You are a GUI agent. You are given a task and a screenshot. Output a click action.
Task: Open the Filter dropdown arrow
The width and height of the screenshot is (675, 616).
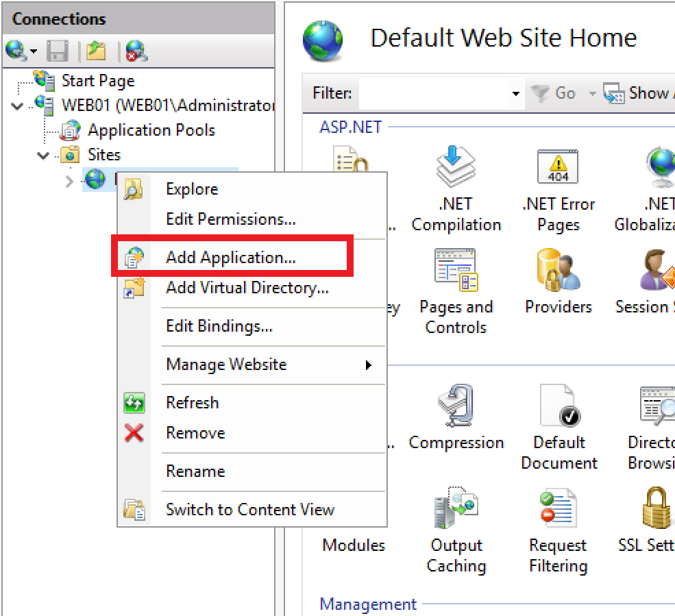point(516,93)
